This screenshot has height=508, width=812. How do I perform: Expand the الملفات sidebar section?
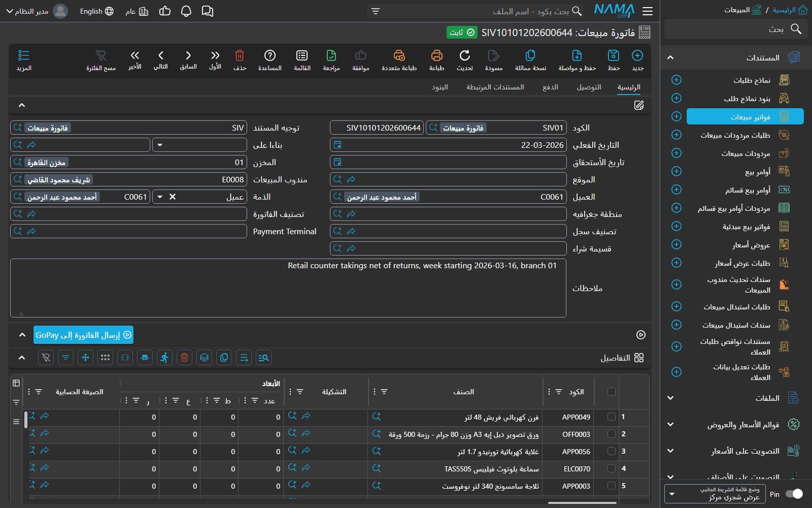click(x=670, y=398)
